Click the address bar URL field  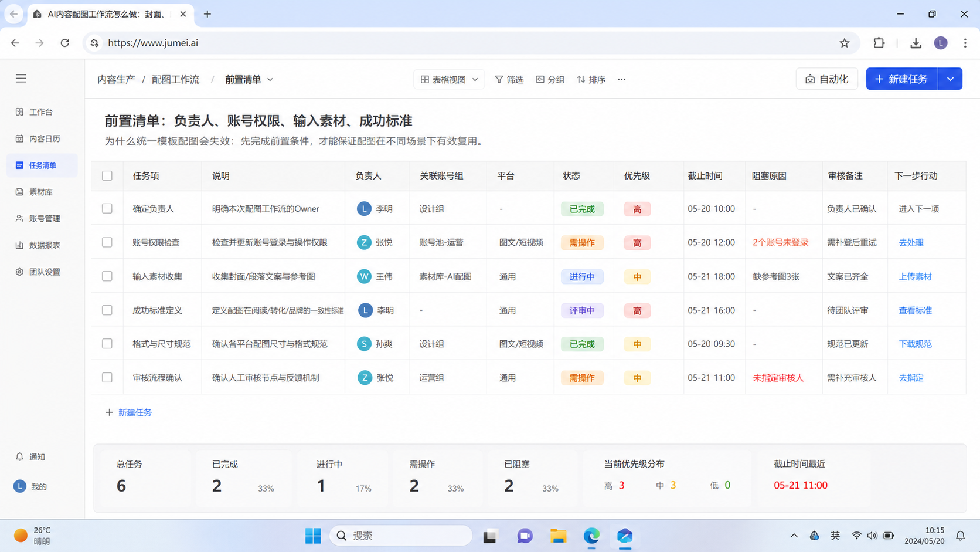(472, 43)
